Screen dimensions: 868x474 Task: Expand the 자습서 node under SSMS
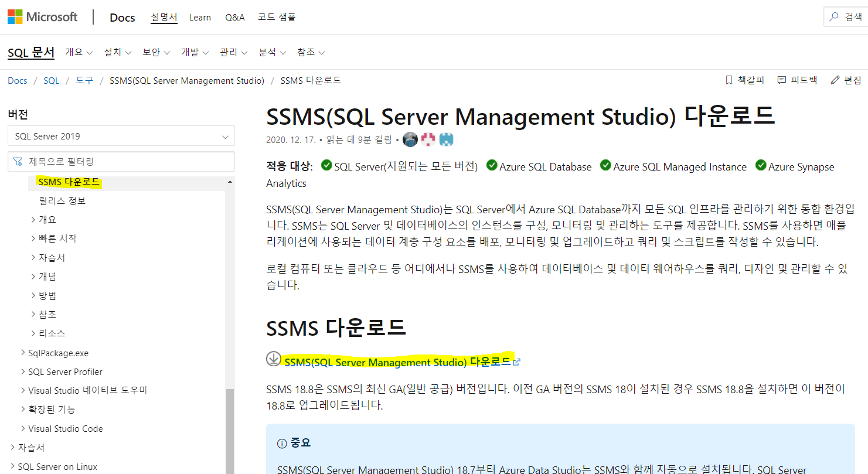[33, 257]
